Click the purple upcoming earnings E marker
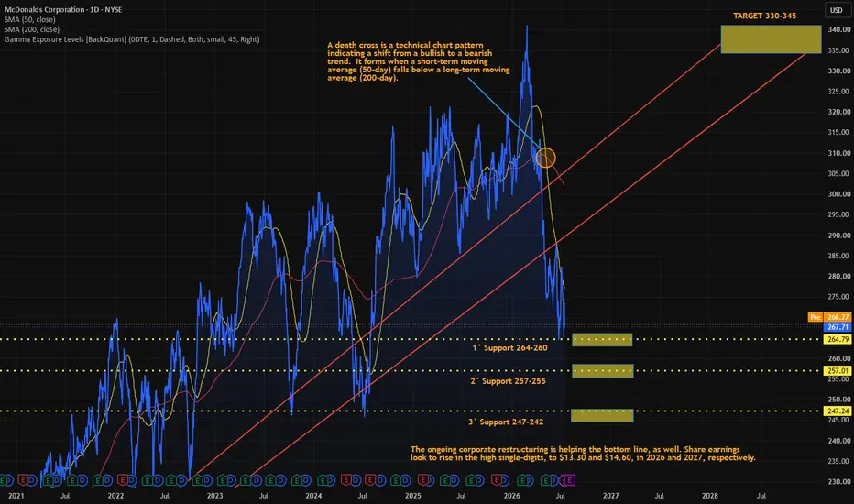 point(569,480)
